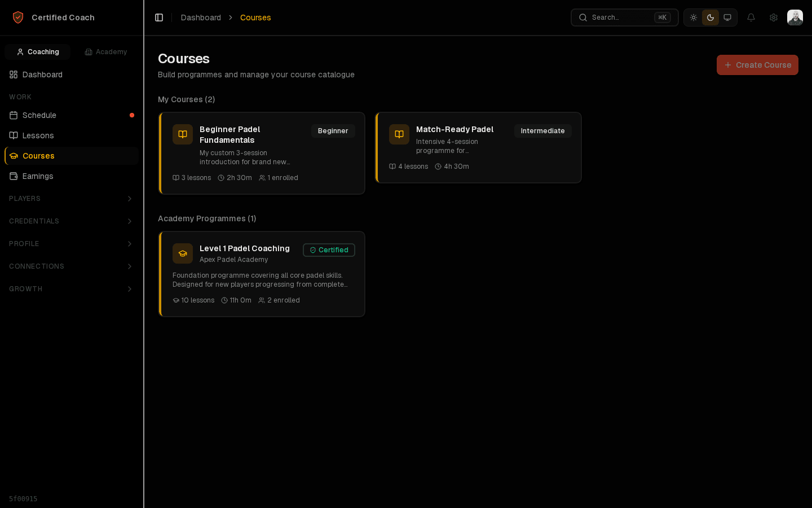Click the Search input field
The image size is (812, 508).
620,17
